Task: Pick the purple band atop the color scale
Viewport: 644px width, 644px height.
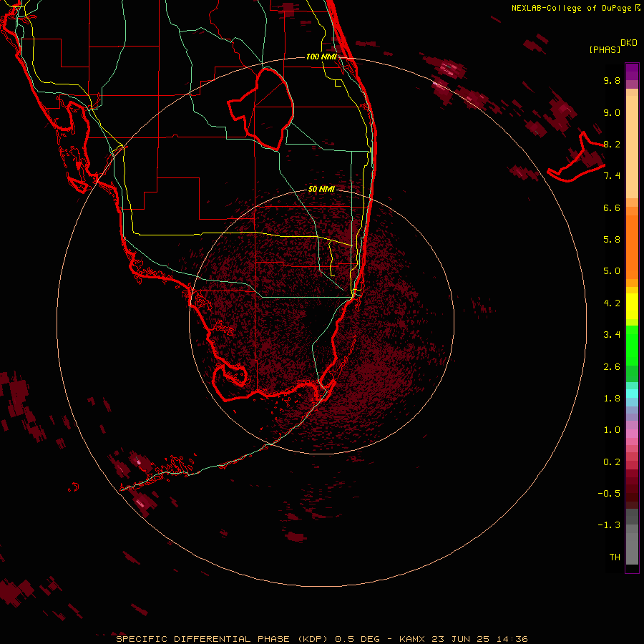Action: [x=632, y=72]
